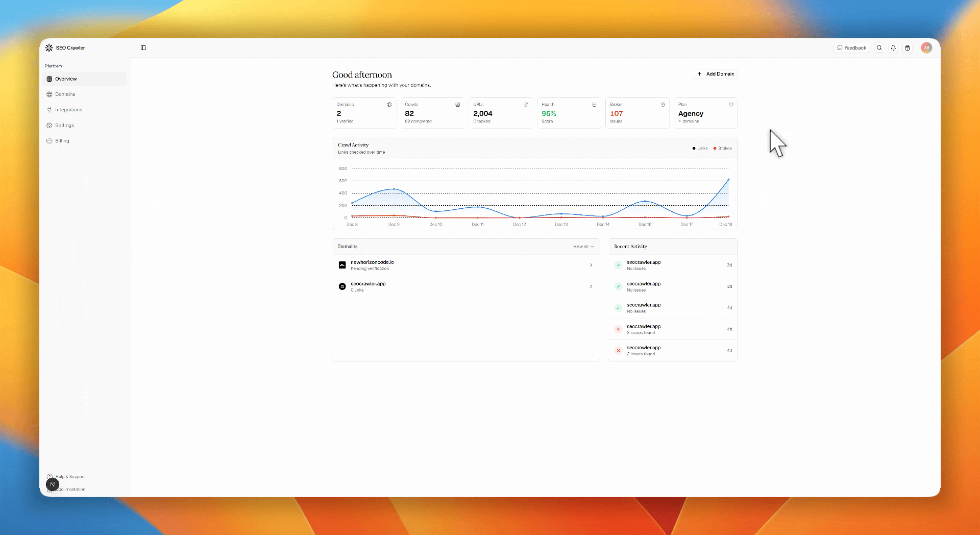Open notifications bell icon
The width and height of the screenshot is (980, 535).
[893, 48]
